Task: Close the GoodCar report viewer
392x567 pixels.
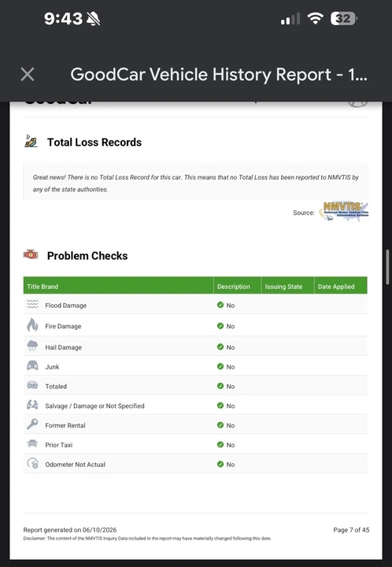Action: click(x=28, y=75)
